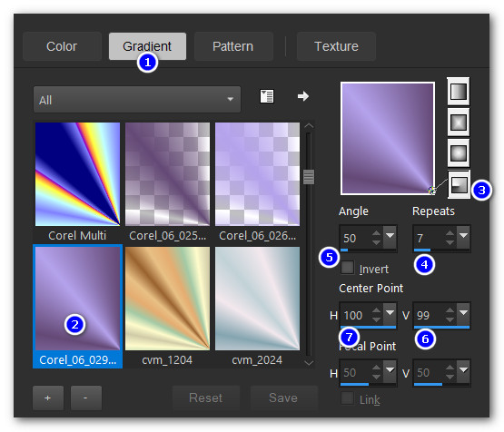Click Focal Point V value field
The height and width of the screenshot is (432, 504).
tap(430, 373)
